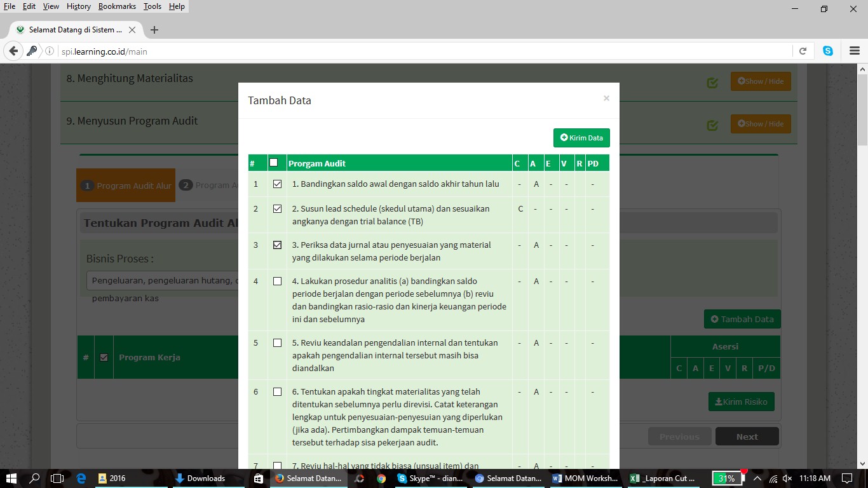Open the View menu

51,6
